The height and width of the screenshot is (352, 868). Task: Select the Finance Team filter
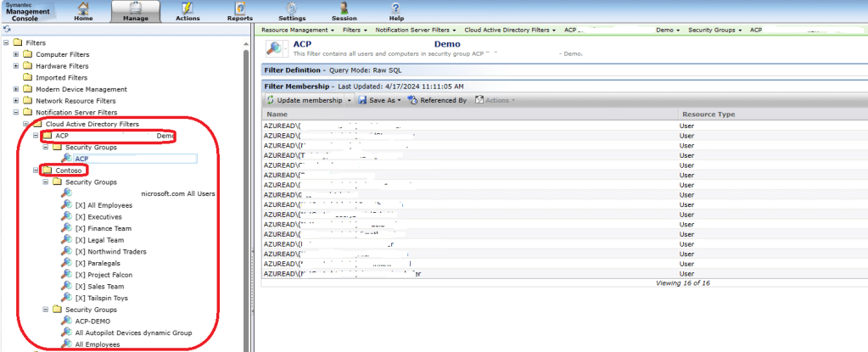pyautogui.click(x=103, y=228)
